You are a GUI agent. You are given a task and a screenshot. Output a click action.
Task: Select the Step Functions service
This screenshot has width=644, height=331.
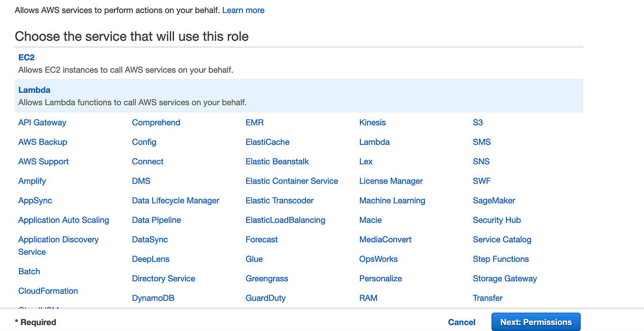click(500, 259)
